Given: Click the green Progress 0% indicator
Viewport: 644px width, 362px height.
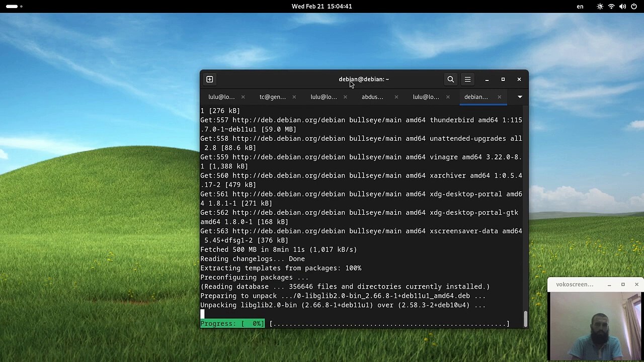Looking at the screenshot, I should (x=232, y=324).
